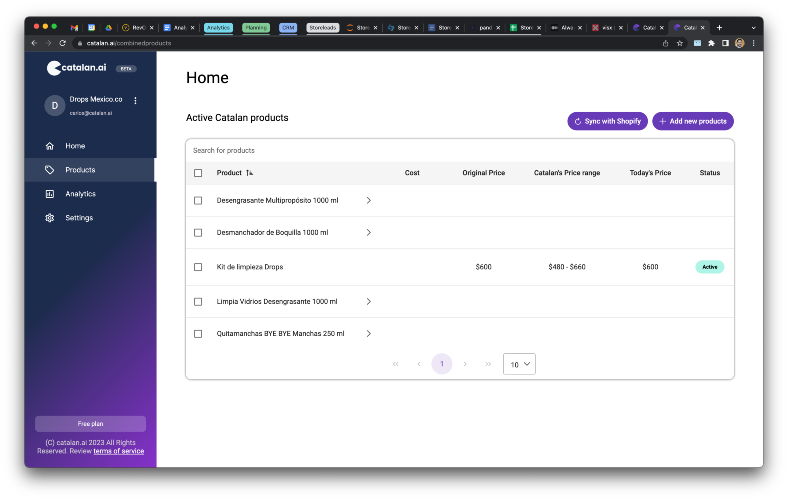
Task: Click the D account avatar
Action: click(55, 106)
